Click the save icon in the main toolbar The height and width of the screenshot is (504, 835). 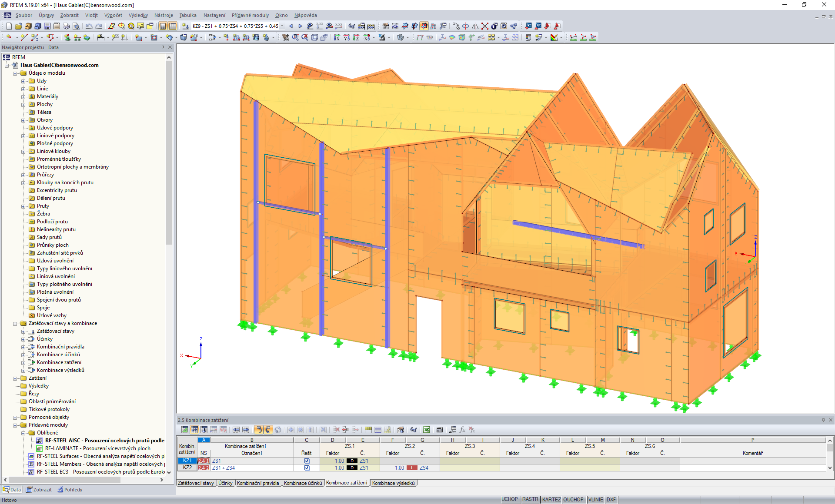pyautogui.click(x=47, y=26)
